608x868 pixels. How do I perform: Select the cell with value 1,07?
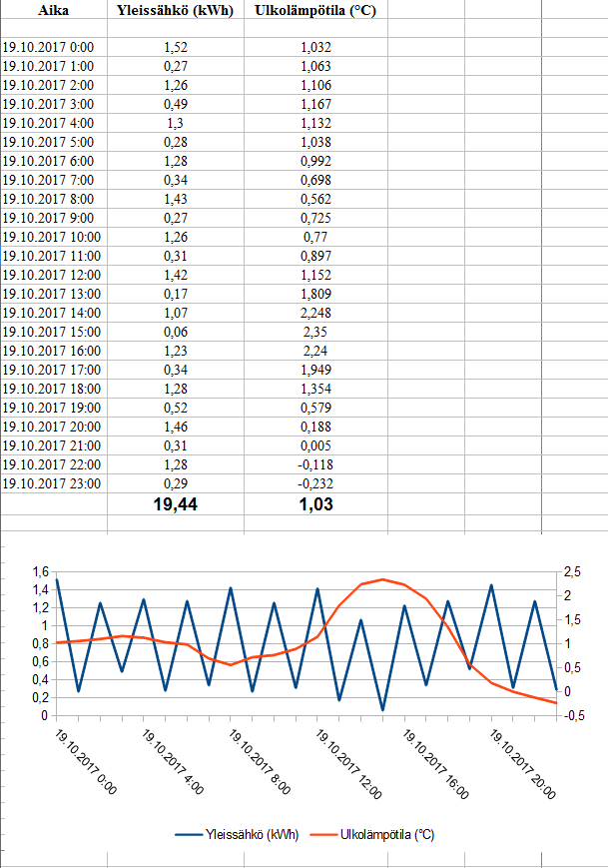pos(176,313)
